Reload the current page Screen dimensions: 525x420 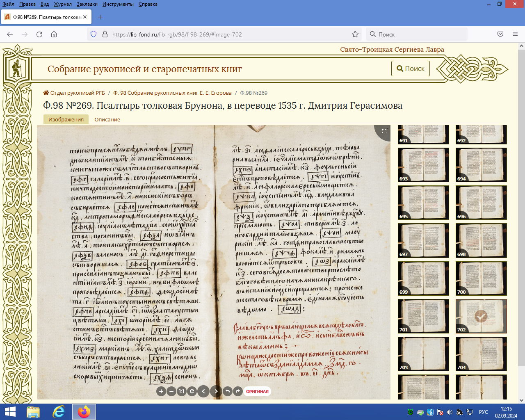pos(39,34)
